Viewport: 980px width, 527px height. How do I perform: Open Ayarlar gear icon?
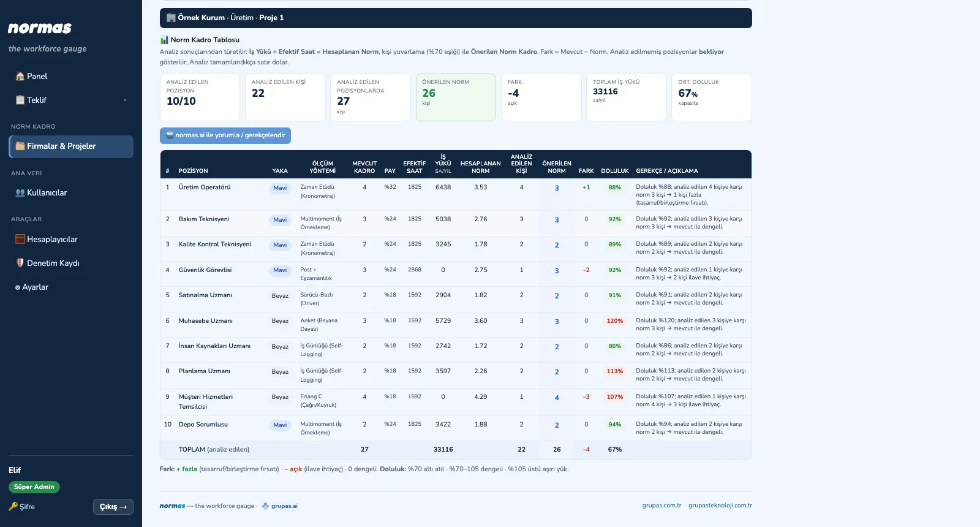(18, 287)
